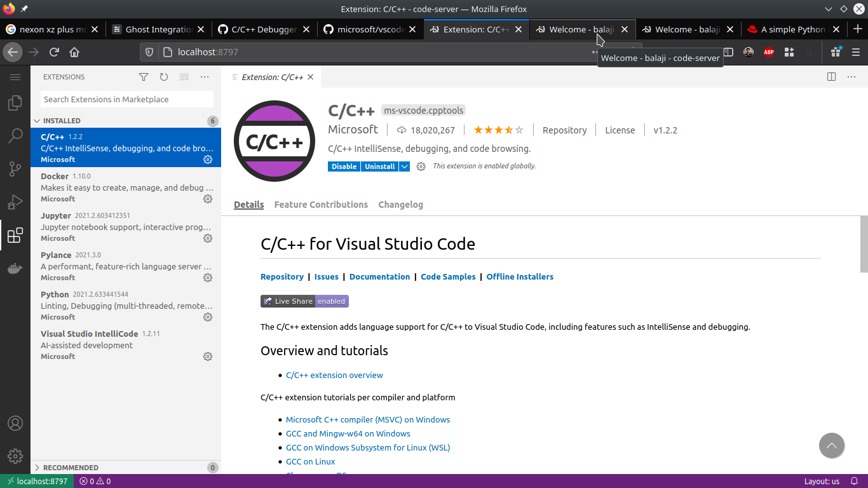The width and height of the screenshot is (868, 488).
Task: Open the Accounts icon in activity bar
Action: click(x=15, y=423)
